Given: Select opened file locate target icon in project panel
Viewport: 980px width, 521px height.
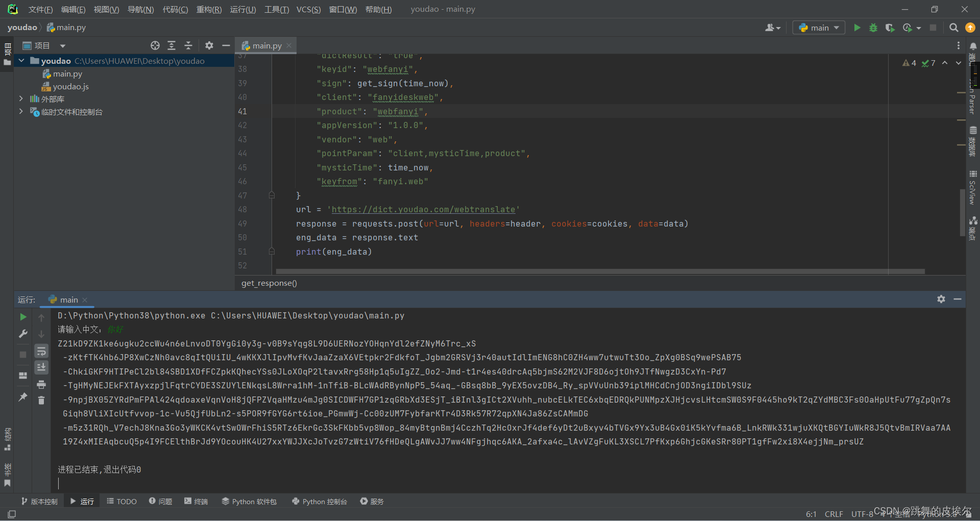Looking at the screenshot, I should click(x=155, y=45).
